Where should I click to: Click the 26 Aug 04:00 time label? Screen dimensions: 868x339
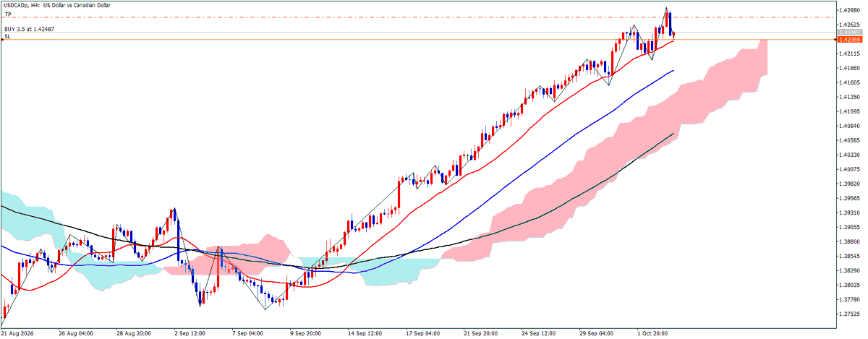[76, 334]
